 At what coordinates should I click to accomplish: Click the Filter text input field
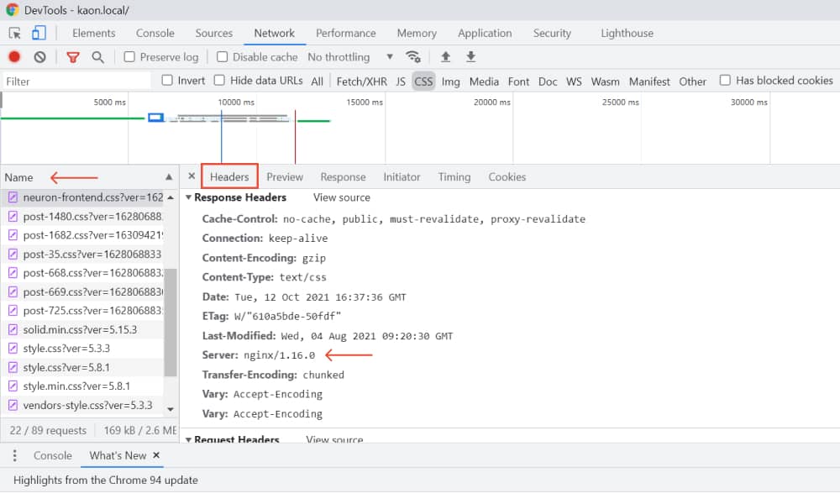76,81
